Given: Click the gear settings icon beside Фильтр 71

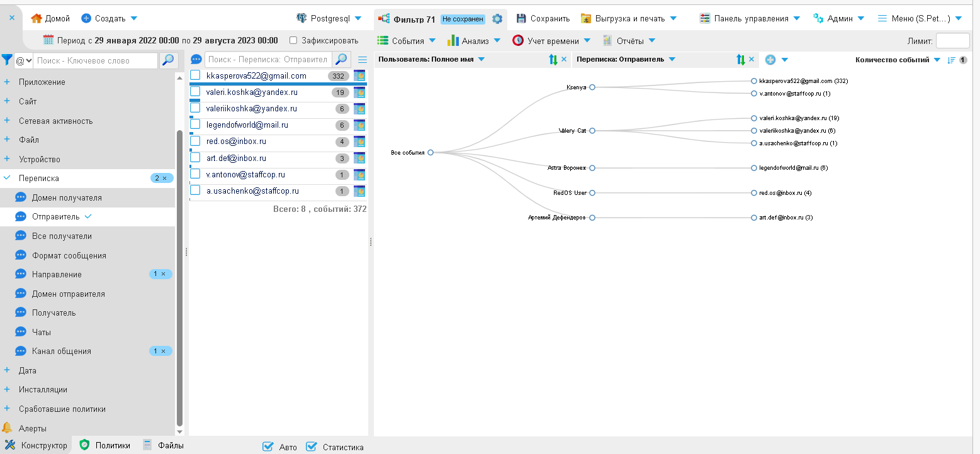Looking at the screenshot, I should point(497,19).
